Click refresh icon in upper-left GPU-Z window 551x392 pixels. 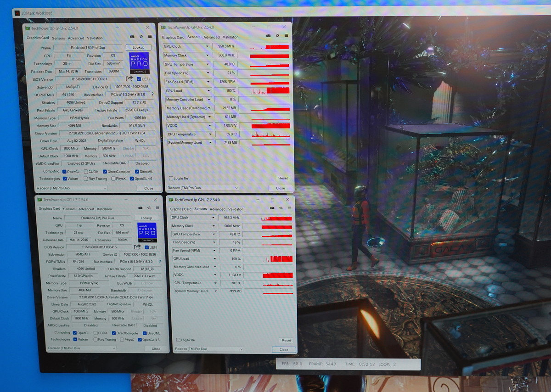click(141, 36)
